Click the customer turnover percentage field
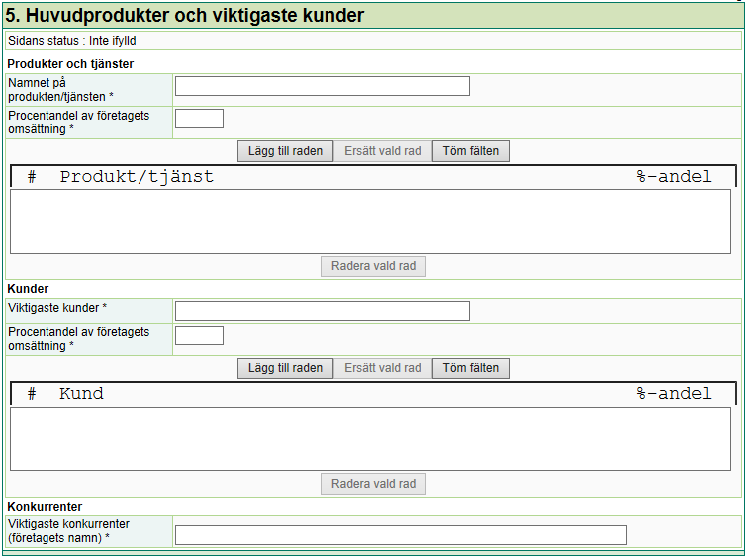The width and height of the screenshot is (749, 560). point(199,335)
